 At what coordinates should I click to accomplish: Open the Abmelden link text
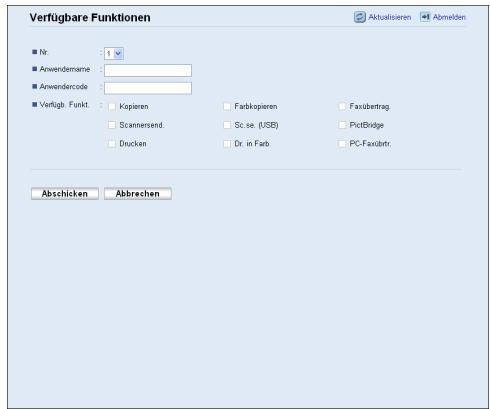(449, 17)
